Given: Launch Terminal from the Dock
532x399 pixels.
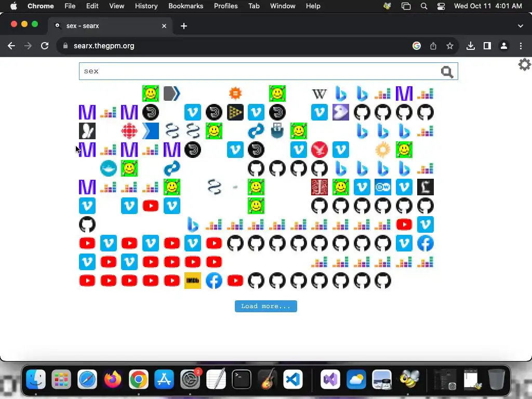Looking at the screenshot, I should (242, 379).
